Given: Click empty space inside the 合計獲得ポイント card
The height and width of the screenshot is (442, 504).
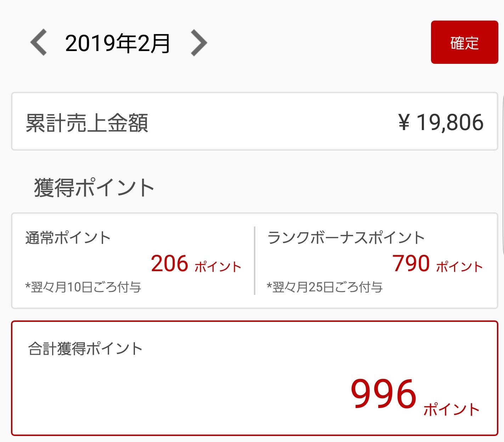Looking at the screenshot, I should click(177, 397).
